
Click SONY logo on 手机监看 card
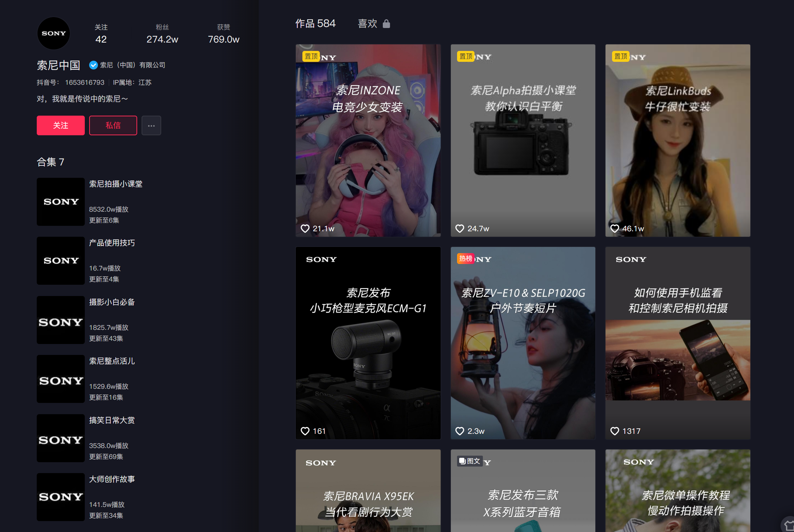click(x=631, y=259)
